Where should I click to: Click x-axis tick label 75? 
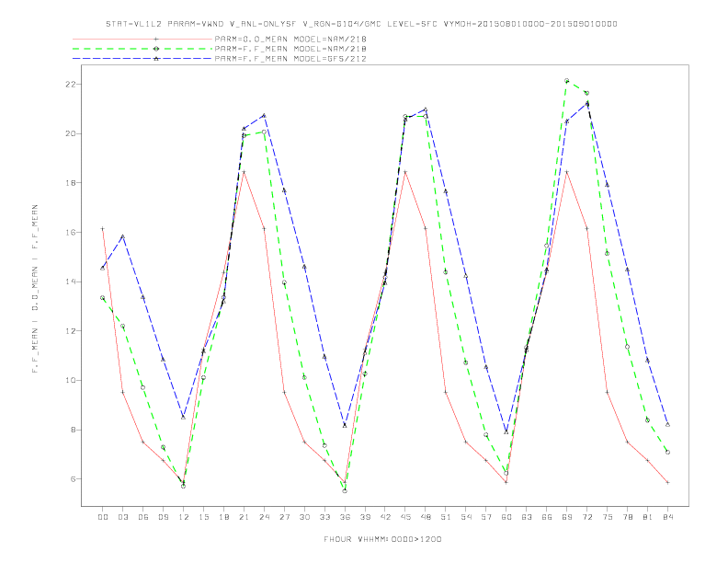pos(608,517)
